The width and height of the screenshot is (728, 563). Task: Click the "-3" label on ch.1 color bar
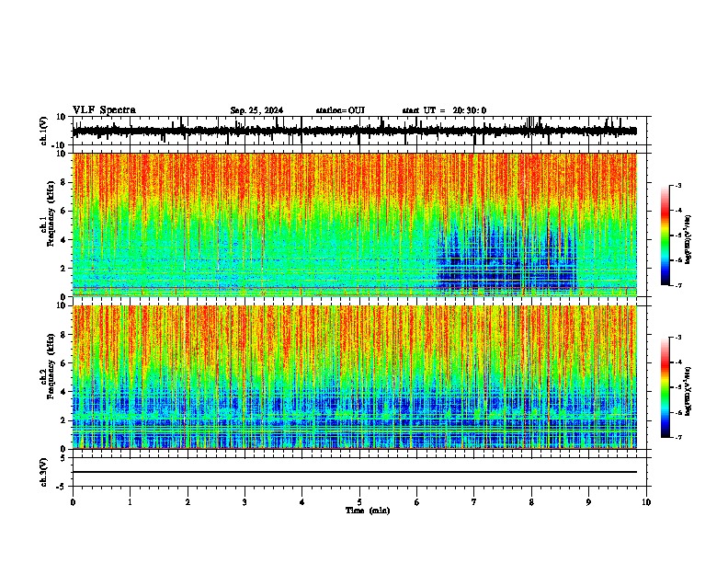click(677, 185)
